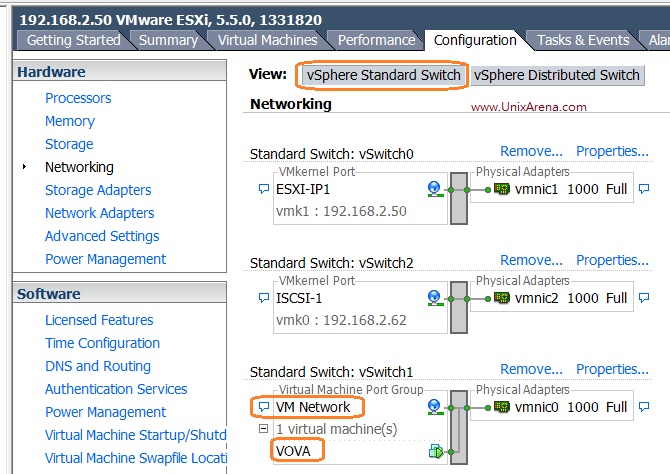Click the Software panel header

click(x=120, y=293)
